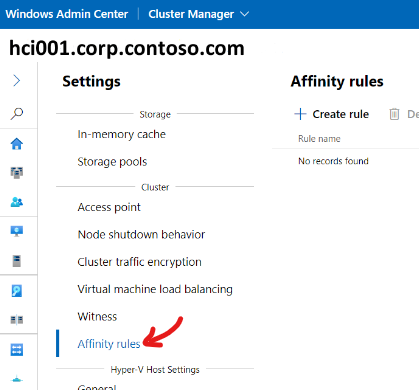Open Cluster traffic encryption settings
The width and height of the screenshot is (419, 390).
point(139,262)
